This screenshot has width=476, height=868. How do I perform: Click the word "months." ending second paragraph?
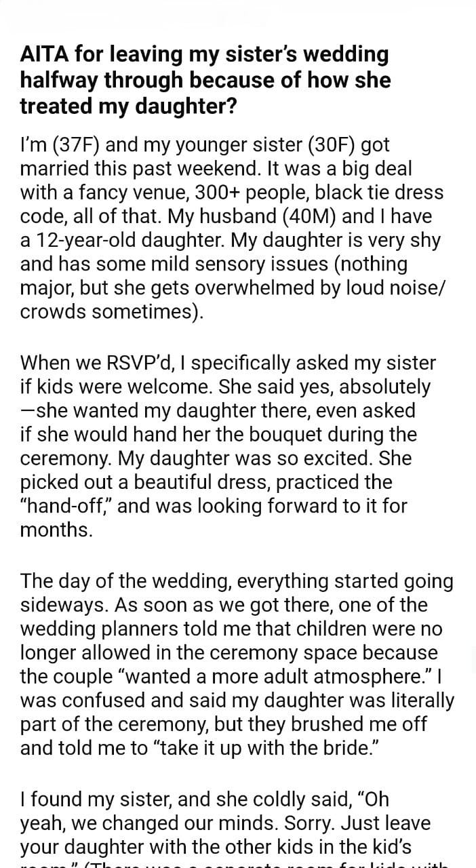(x=56, y=530)
